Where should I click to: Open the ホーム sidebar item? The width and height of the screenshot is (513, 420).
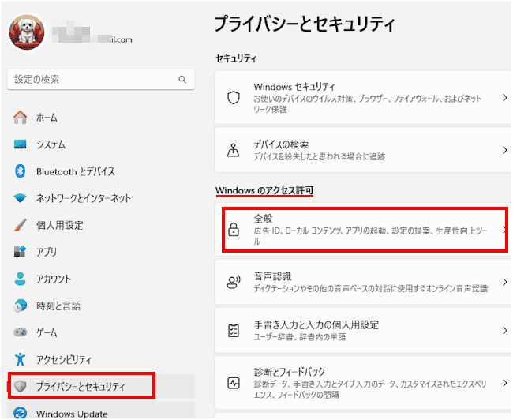[47, 118]
